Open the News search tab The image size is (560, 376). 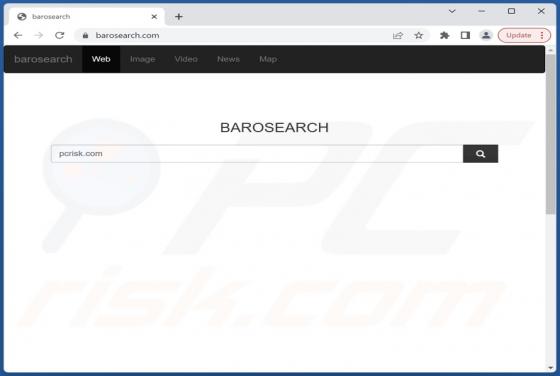(228, 59)
